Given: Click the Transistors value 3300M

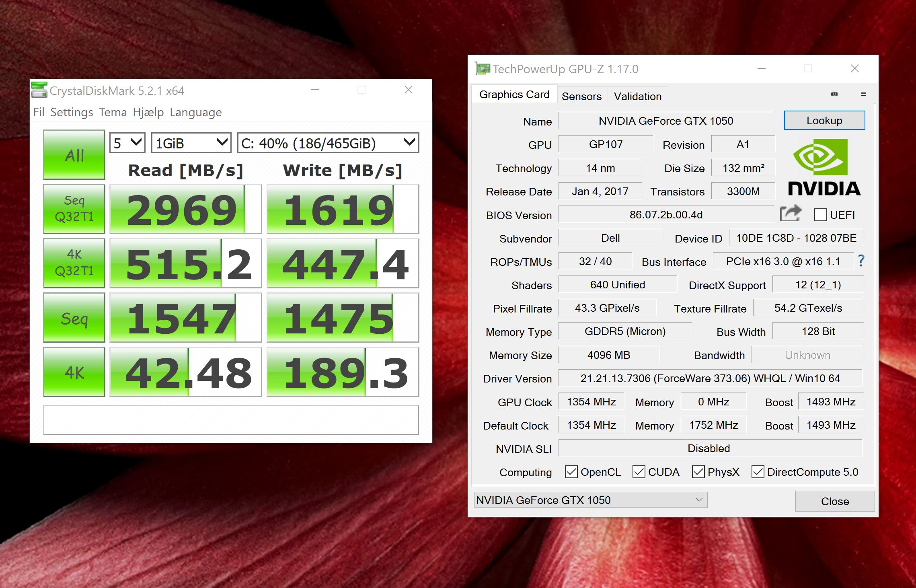Looking at the screenshot, I should click(743, 191).
